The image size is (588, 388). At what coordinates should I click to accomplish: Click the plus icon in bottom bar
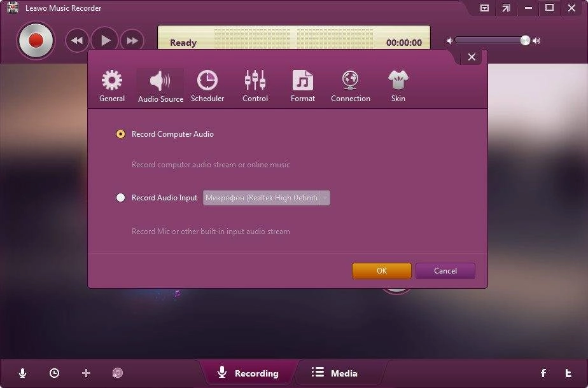[x=87, y=373]
